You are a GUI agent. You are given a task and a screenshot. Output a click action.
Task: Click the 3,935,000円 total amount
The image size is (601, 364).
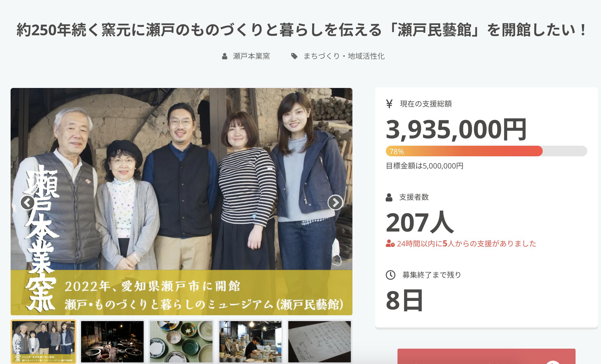click(x=456, y=130)
